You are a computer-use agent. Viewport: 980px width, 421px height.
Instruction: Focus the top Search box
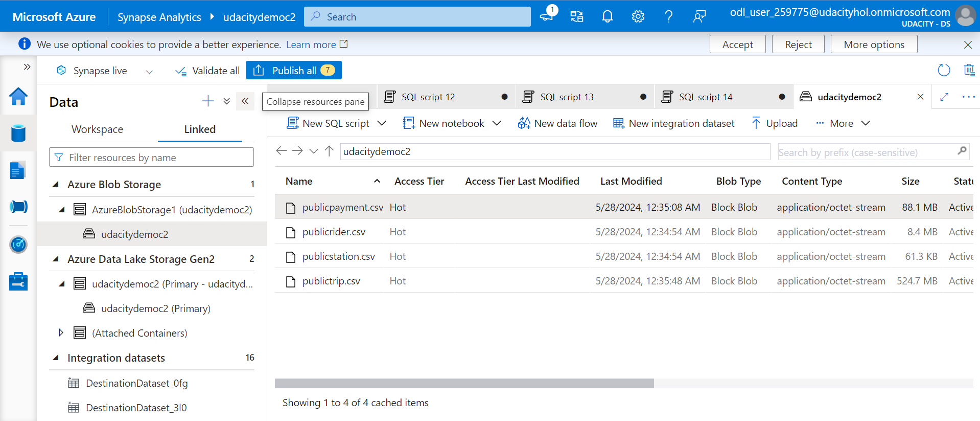point(417,16)
